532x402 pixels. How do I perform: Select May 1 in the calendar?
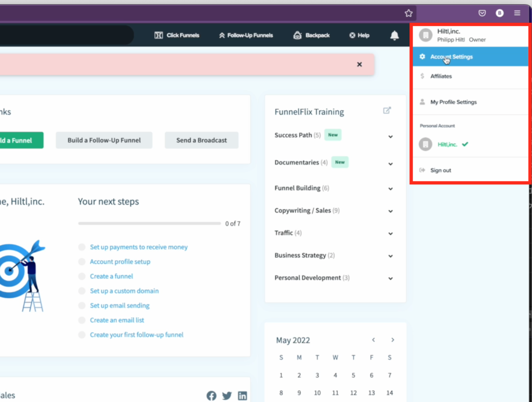[x=281, y=375]
